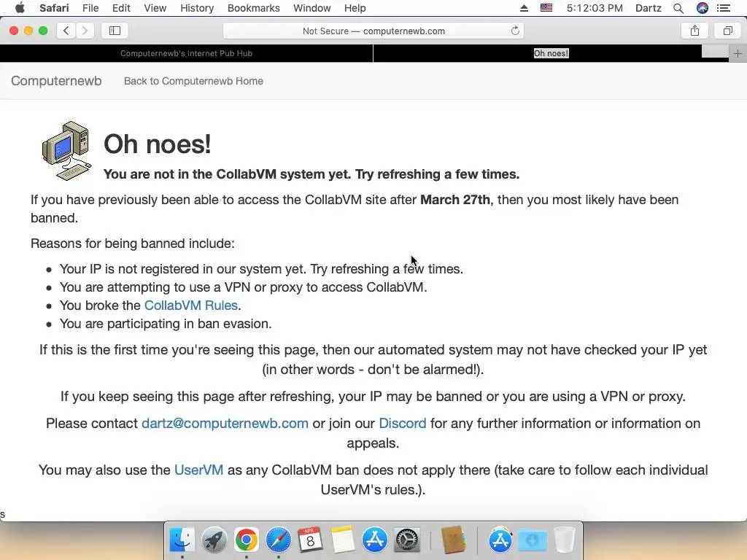
Task: Click 'Reasons for being banned include:' text
Action: click(133, 244)
